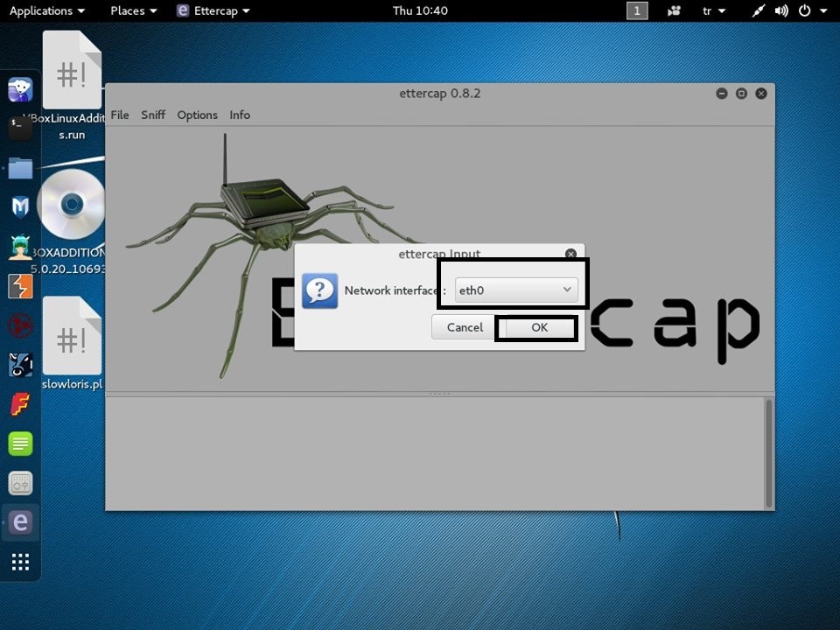The image size is (840, 630).
Task: Click the network connection tray icon
Action: [758, 10]
